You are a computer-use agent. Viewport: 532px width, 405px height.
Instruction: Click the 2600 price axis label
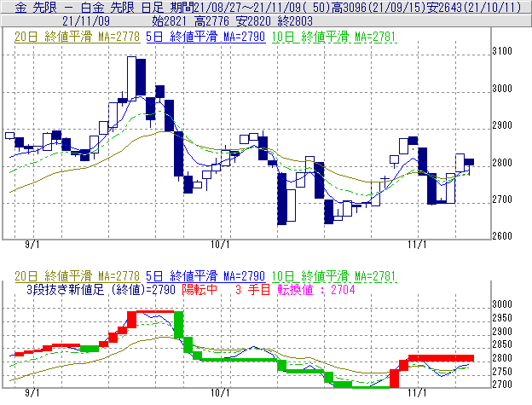(x=502, y=236)
